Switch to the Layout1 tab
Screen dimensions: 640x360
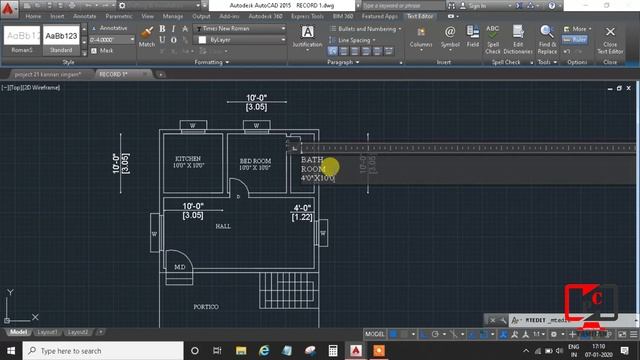[x=47, y=332]
